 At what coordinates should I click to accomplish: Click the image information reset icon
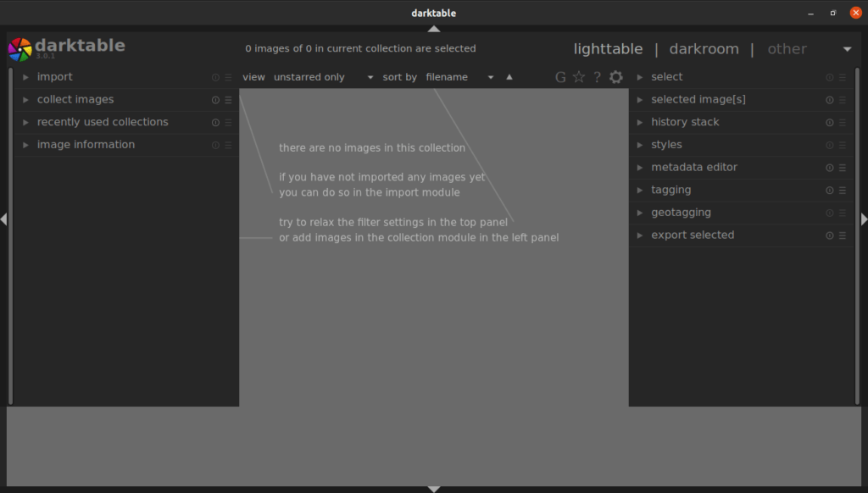(215, 145)
